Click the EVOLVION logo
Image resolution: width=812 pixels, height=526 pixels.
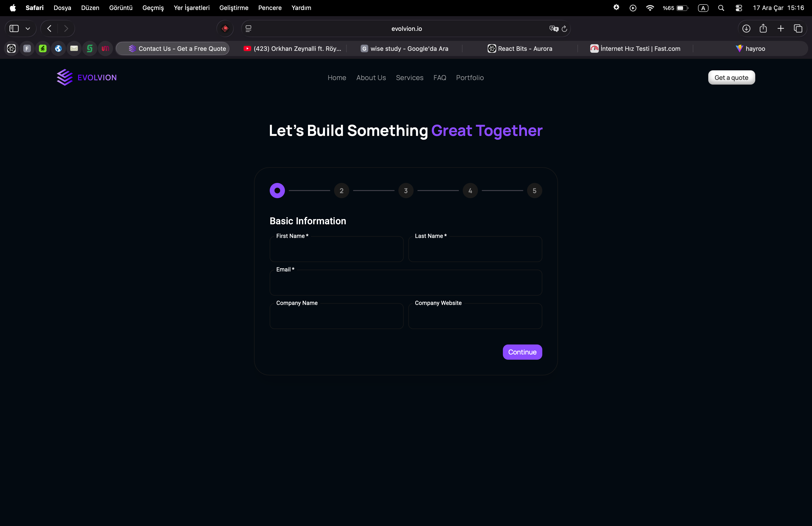87,77
